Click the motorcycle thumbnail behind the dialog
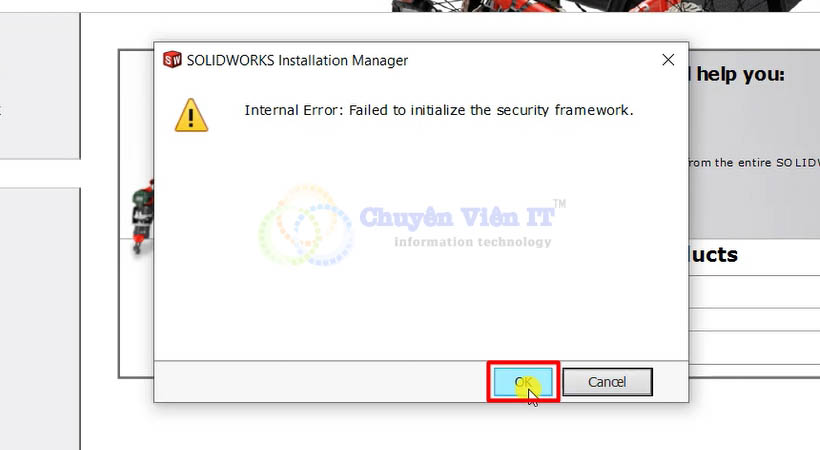This screenshot has width=820, height=450. pos(143,217)
